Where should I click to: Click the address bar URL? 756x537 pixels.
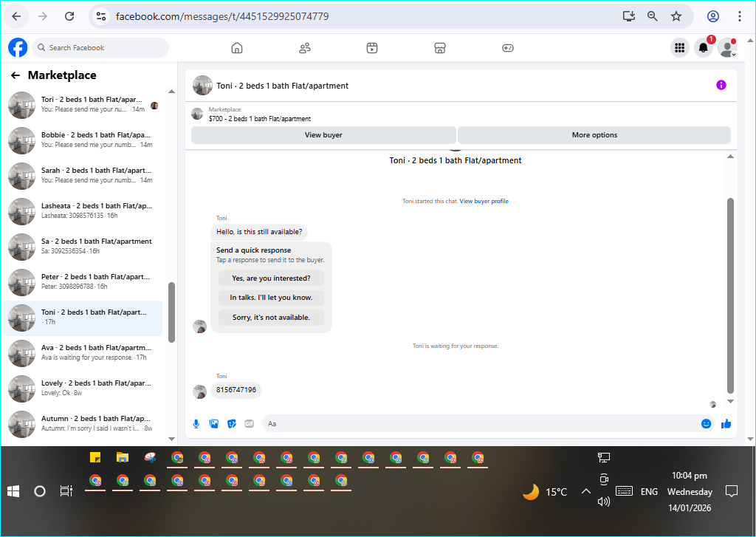(222, 16)
